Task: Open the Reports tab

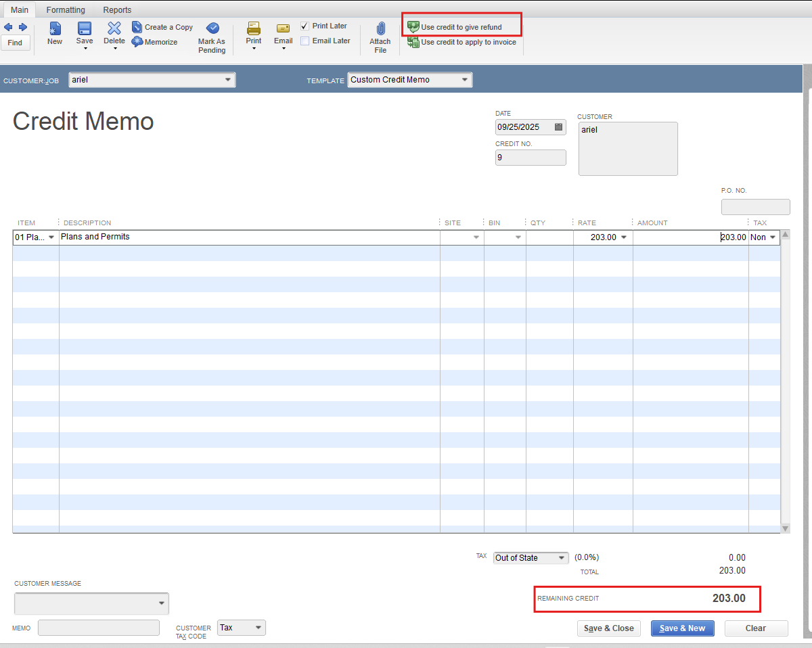Action: pos(117,10)
